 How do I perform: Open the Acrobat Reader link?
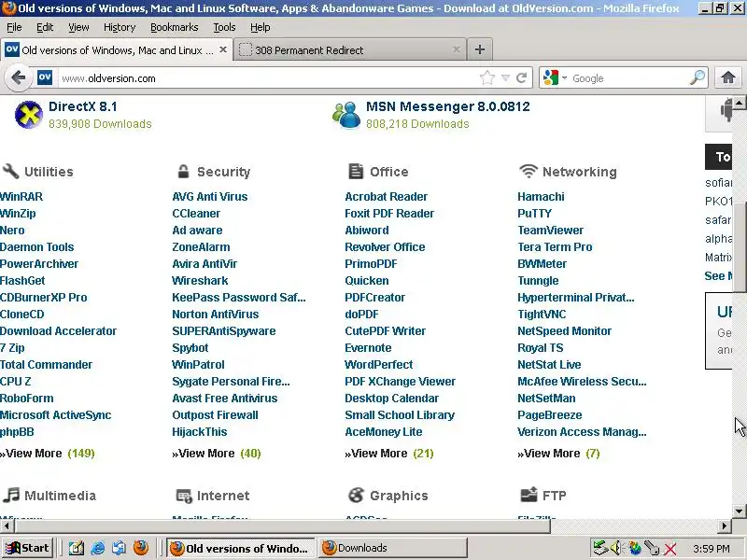pos(387,197)
